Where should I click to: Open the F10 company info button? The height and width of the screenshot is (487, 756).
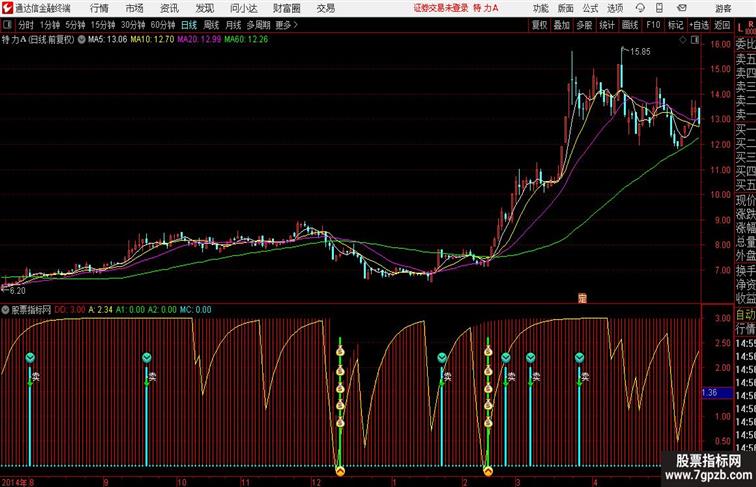(x=653, y=25)
